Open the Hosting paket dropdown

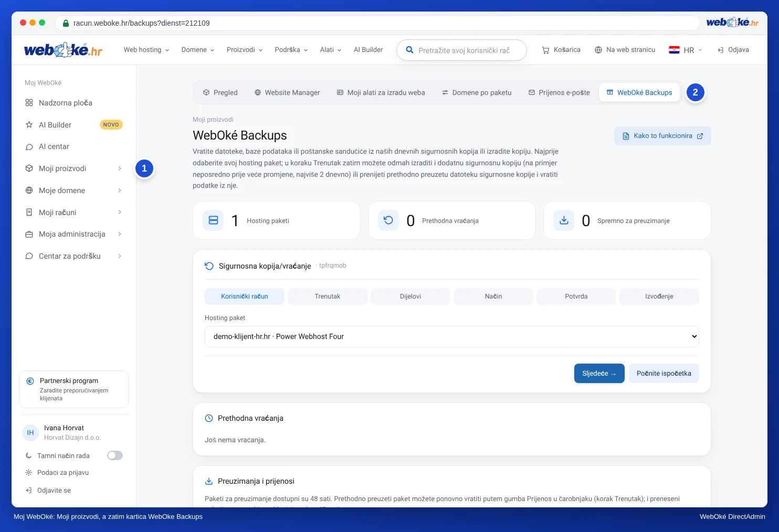(452, 336)
